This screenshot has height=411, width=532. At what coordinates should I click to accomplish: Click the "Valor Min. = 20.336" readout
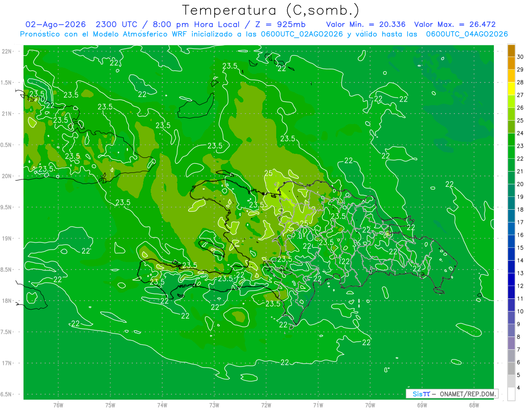coord(366,24)
